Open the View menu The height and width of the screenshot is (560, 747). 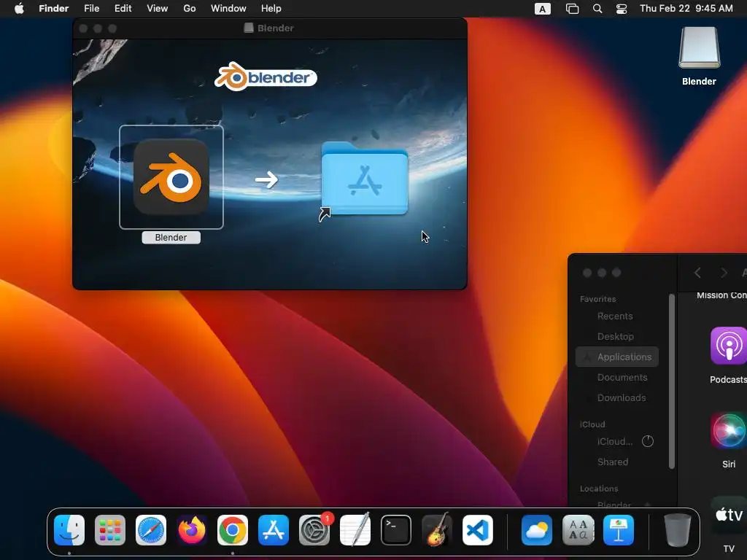tap(158, 9)
